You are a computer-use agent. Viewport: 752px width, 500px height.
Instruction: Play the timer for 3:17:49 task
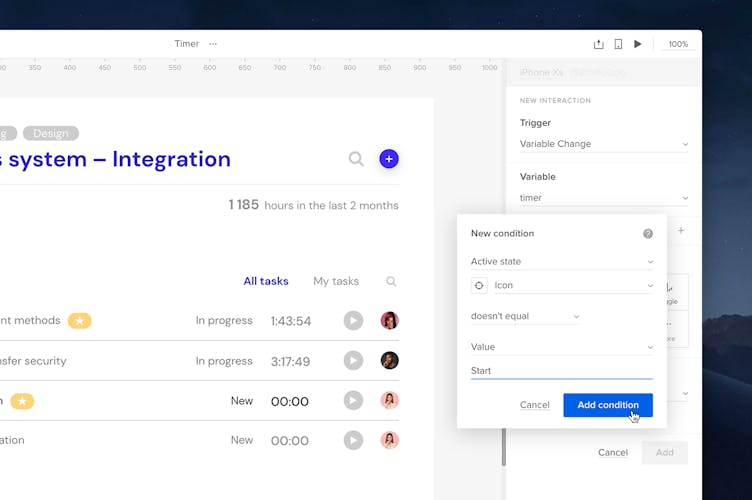pos(353,360)
